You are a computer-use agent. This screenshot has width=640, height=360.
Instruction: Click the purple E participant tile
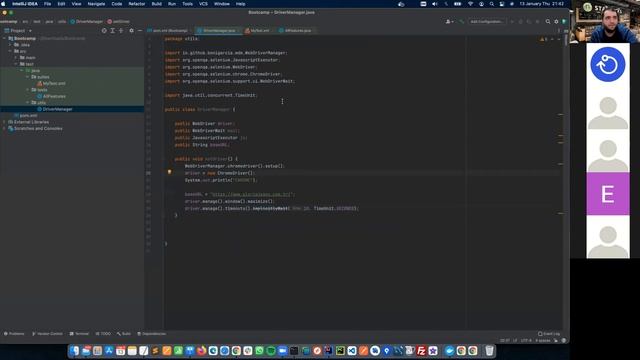608,193
